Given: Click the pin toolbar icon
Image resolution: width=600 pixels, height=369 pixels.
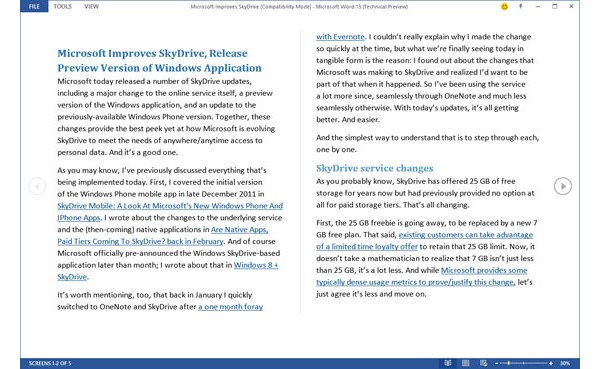Looking at the screenshot, I should pos(520,7).
